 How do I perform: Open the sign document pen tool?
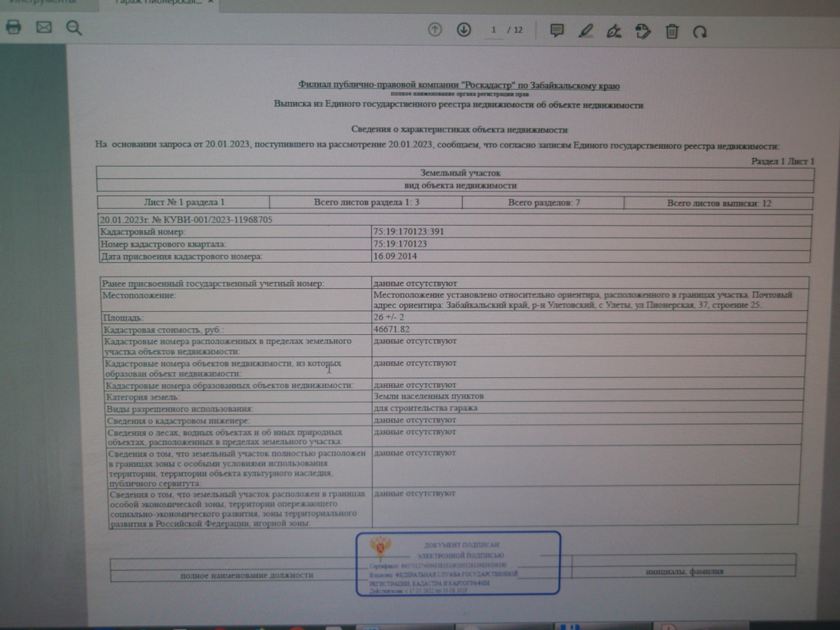(x=614, y=31)
